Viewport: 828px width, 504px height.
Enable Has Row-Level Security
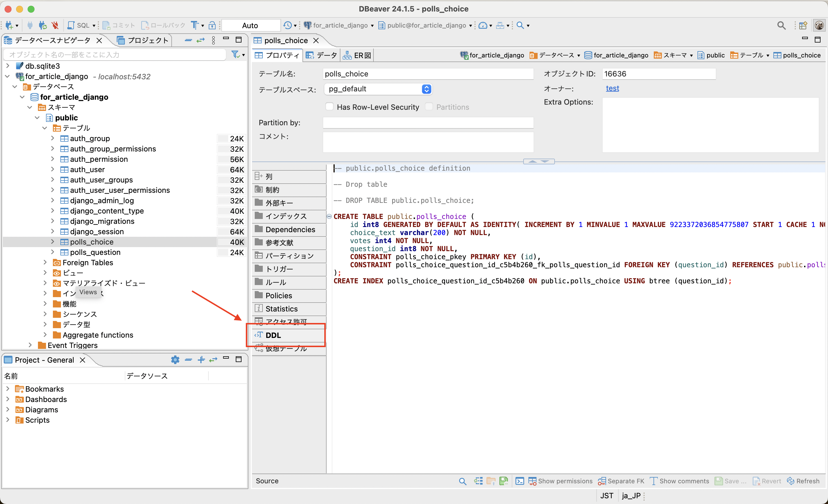click(330, 106)
